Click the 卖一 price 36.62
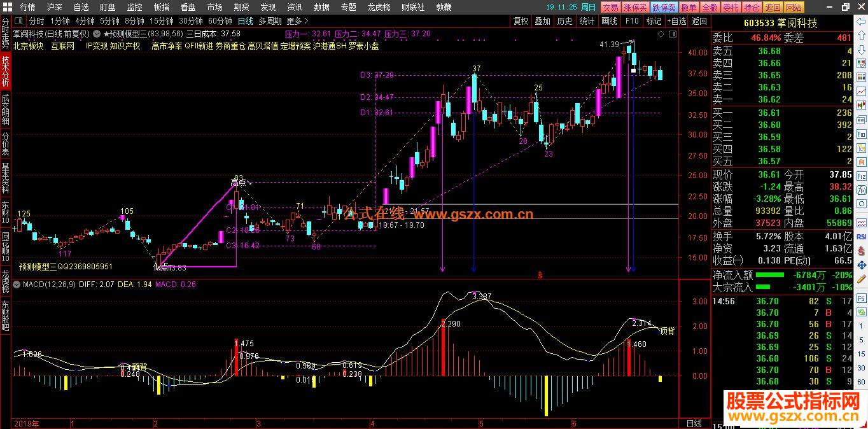This screenshot has width=868, height=429. 769,99
